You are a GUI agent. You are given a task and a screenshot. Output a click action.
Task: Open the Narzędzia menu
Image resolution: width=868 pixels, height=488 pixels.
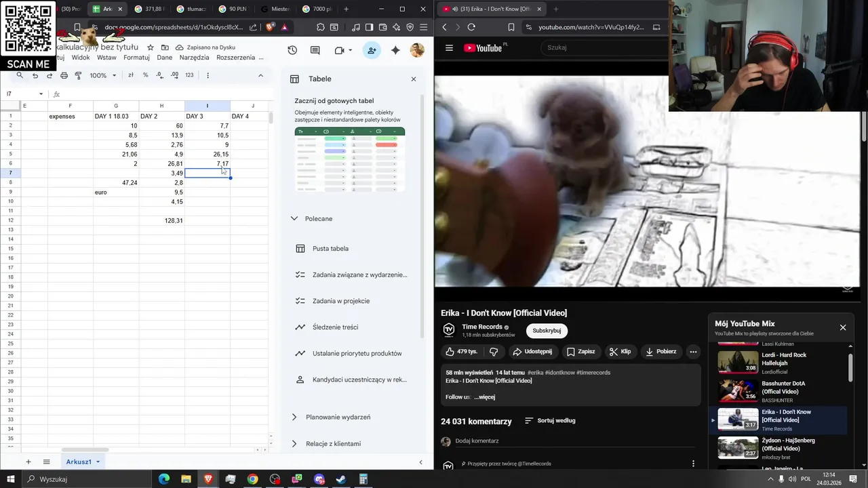(195, 58)
